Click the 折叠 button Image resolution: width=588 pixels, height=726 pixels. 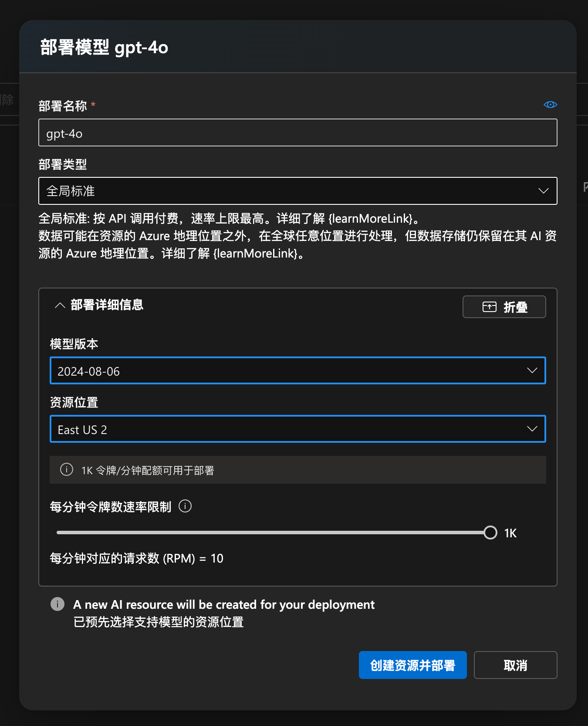click(x=504, y=307)
